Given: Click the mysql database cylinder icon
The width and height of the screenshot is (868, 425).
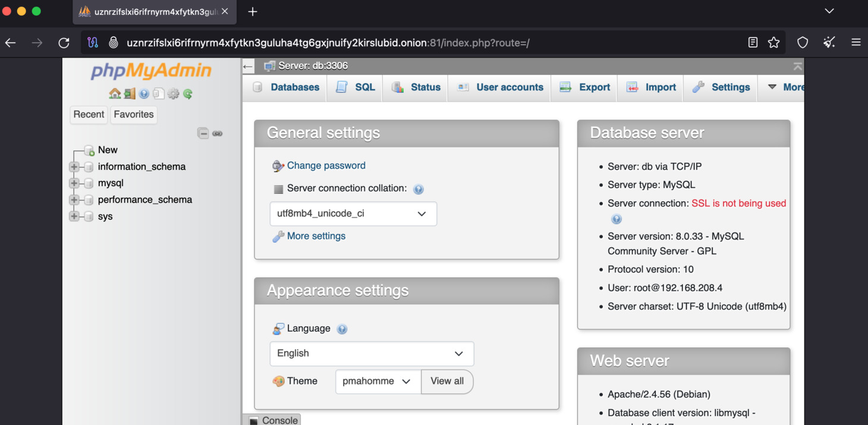Looking at the screenshot, I should 89,184.
